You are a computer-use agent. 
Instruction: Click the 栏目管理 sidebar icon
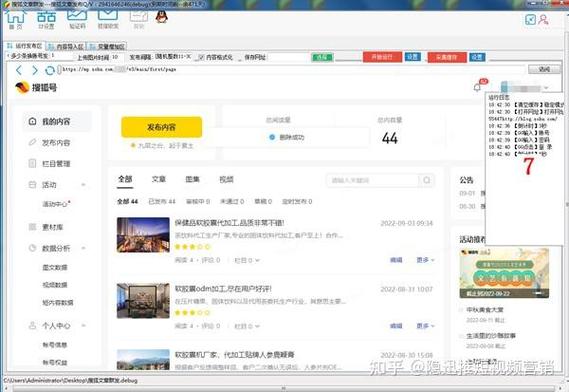pos(32,163)
